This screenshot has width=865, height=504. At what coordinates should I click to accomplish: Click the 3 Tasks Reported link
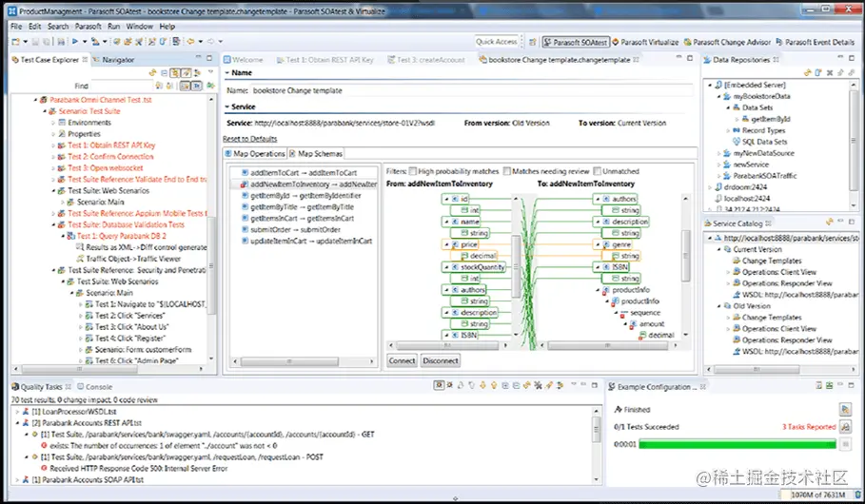click(809, 426)
